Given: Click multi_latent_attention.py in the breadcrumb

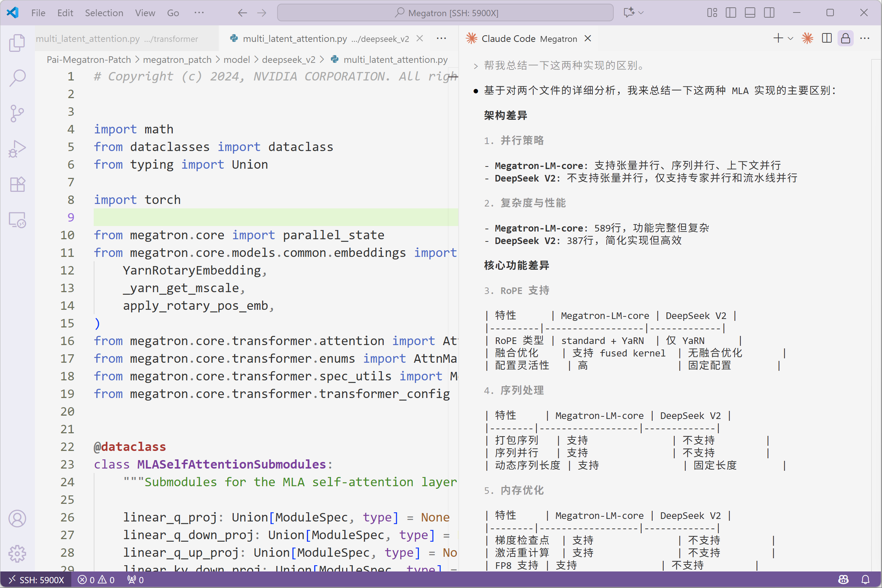Looking at the screenshot, I should [x=395, y=60].
